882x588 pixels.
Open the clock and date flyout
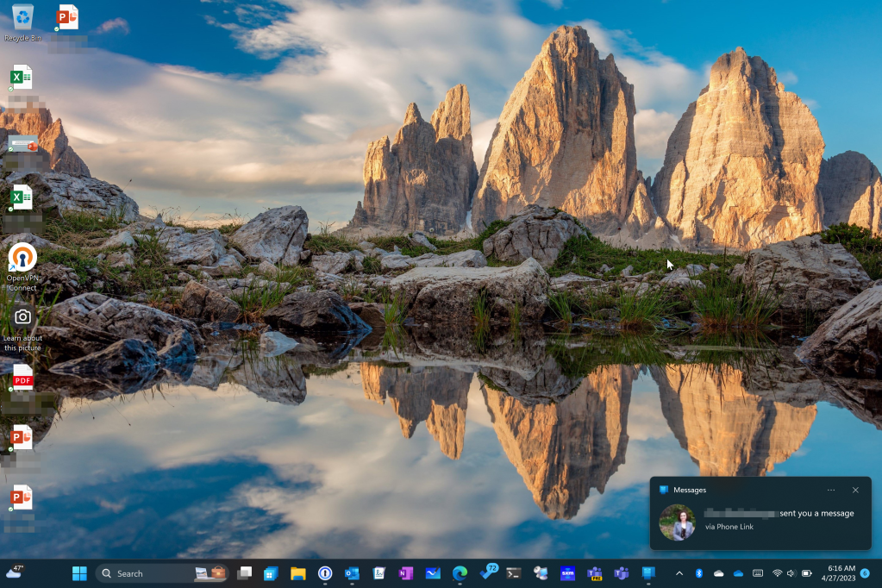coord(841,573)
